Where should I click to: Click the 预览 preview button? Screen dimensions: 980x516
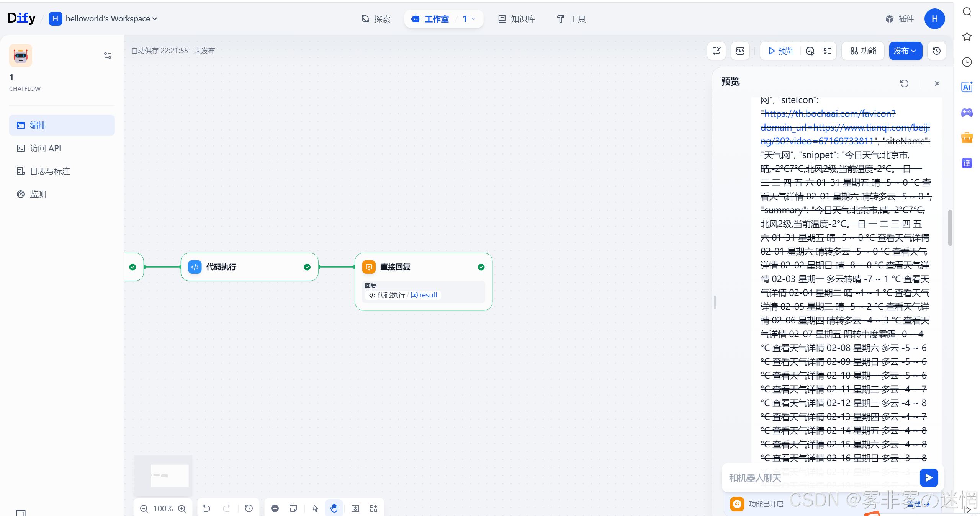tap(781, 51)
